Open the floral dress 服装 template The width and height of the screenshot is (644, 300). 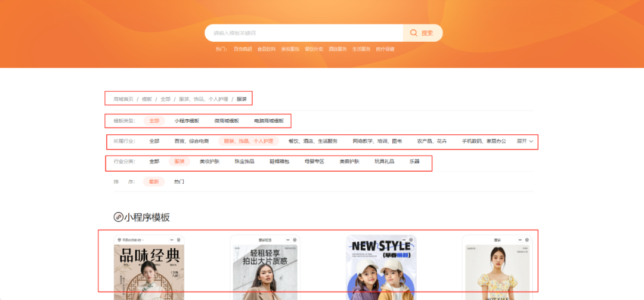(x=497, y=268)
